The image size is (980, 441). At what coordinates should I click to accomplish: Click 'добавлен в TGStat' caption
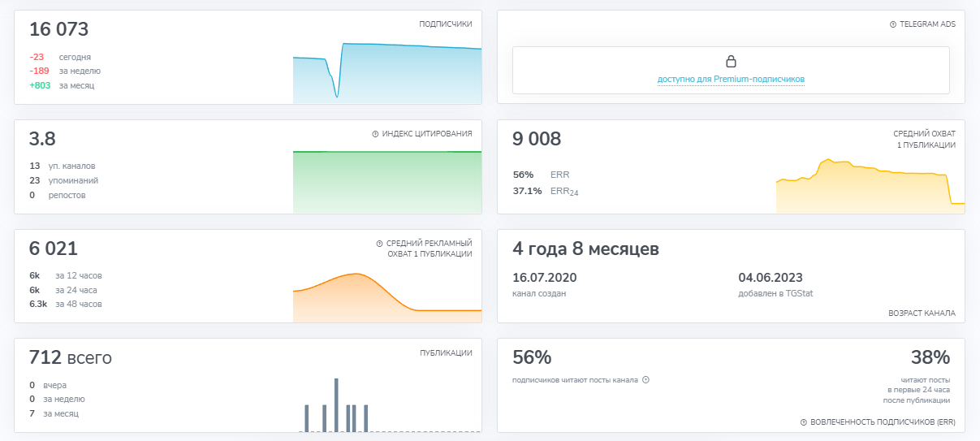[775, 293]
